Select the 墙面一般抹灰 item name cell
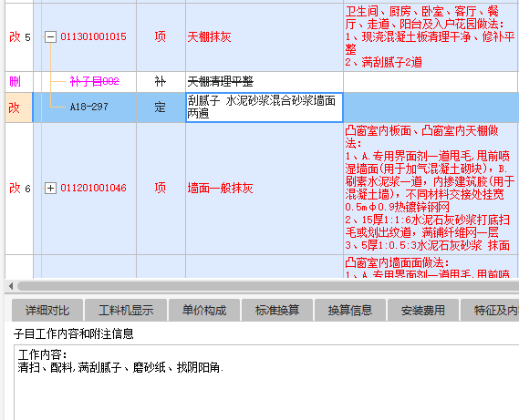This screenshot has height=420, width=519. (x=265, y=189)
